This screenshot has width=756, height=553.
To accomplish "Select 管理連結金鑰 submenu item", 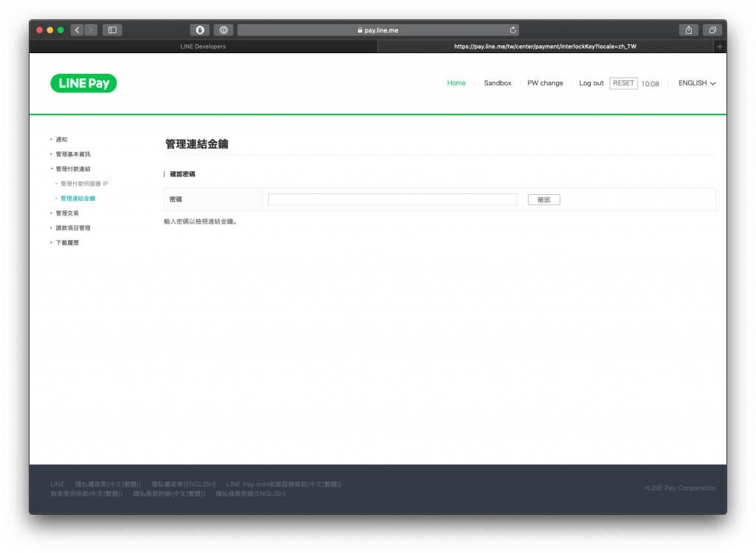I will pos(78,198).
